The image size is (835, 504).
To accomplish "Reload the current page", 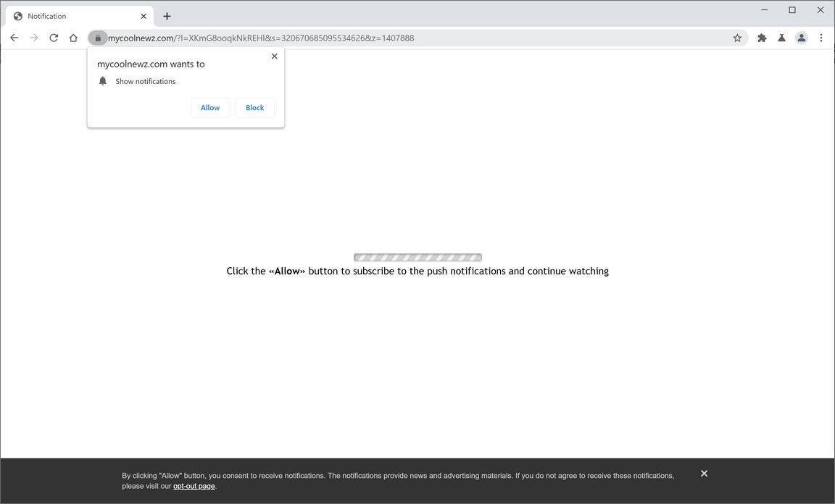I will [x=54, y=38].
